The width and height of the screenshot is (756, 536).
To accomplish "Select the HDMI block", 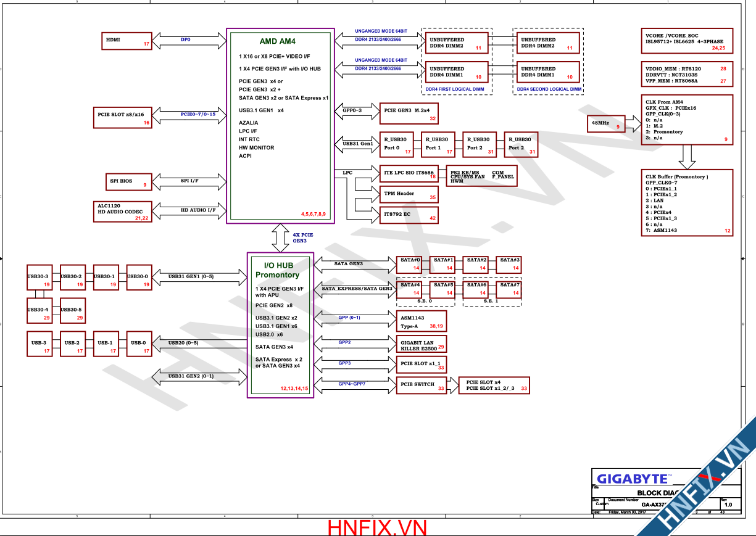I will click(x=127, y=41).
